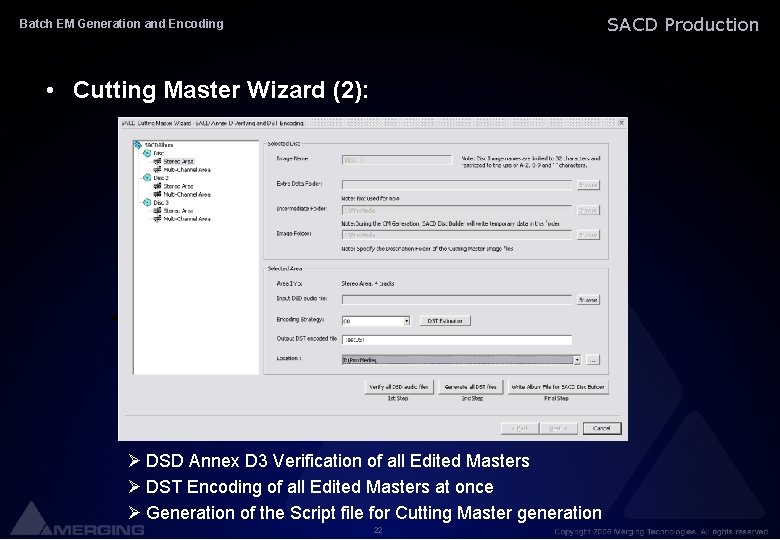
Task: Click the first Disc icon in the tree
Action: (x=147, y=153)
